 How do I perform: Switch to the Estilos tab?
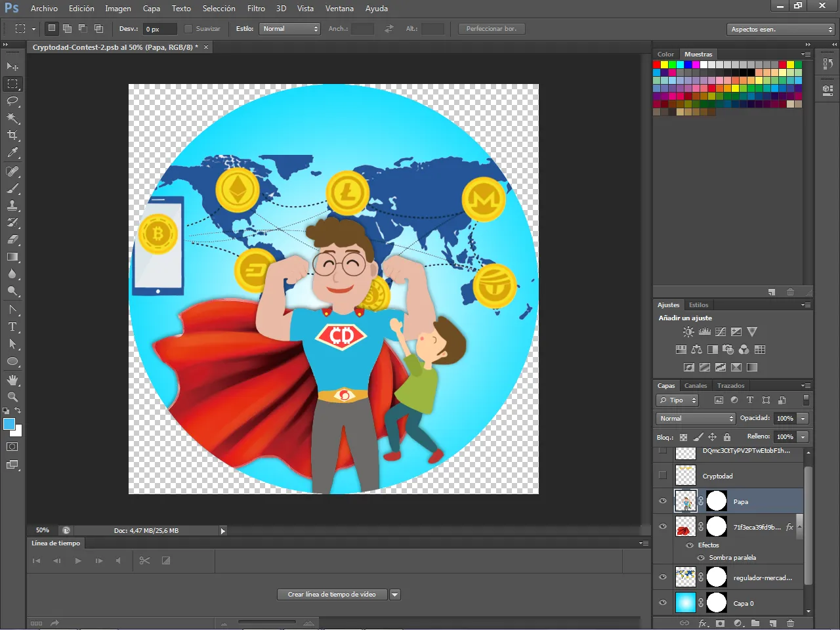pyautogui.click(x=698, y=305)
